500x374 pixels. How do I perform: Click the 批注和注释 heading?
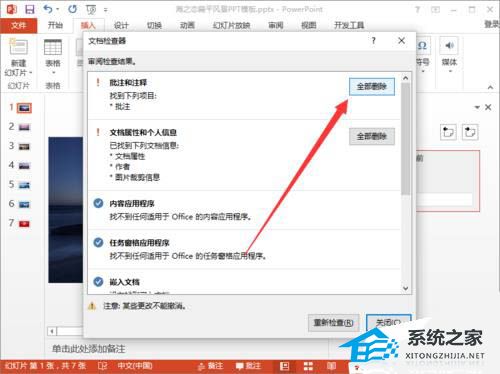click(128, 83)
